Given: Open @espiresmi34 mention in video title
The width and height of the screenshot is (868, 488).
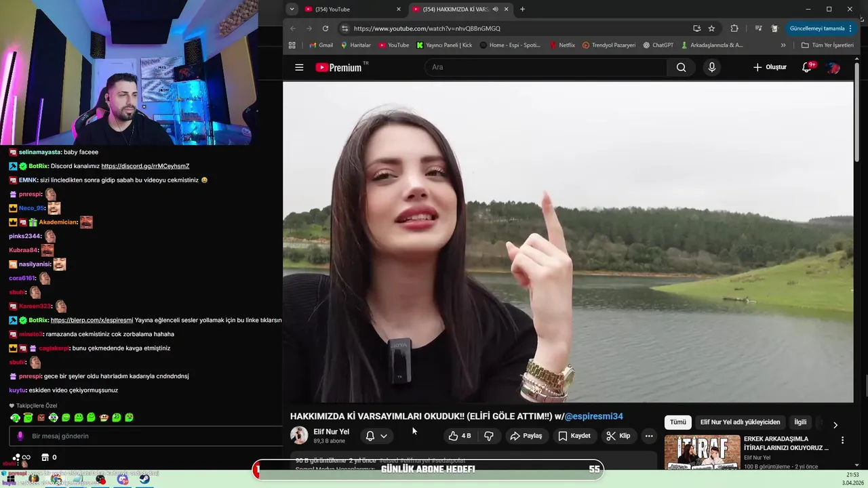Looking at the screenshot, I should 593,416.
